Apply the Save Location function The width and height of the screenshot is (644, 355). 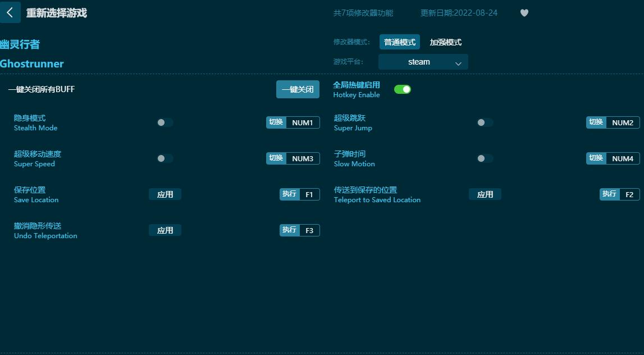pyautogui.click(x=165, y=194)
